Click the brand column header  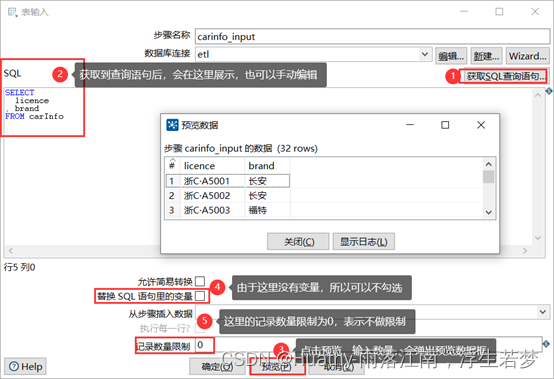click(267, 166)
